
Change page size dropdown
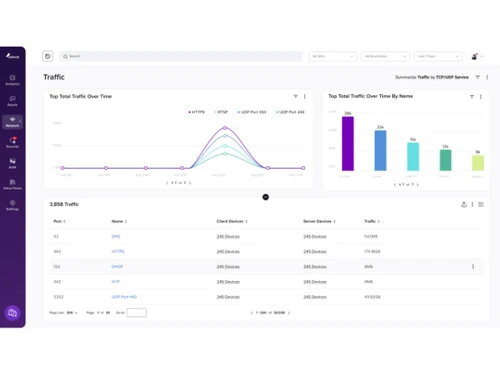[x=72, y=313]
